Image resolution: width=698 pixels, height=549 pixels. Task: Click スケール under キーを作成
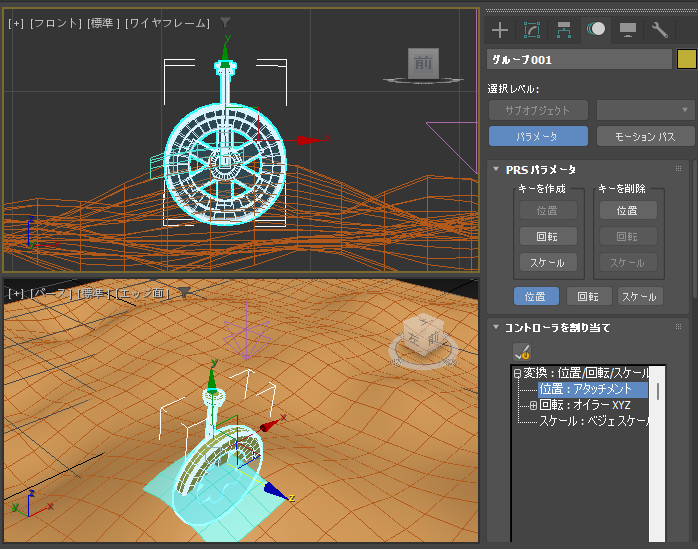pos(548,263)
